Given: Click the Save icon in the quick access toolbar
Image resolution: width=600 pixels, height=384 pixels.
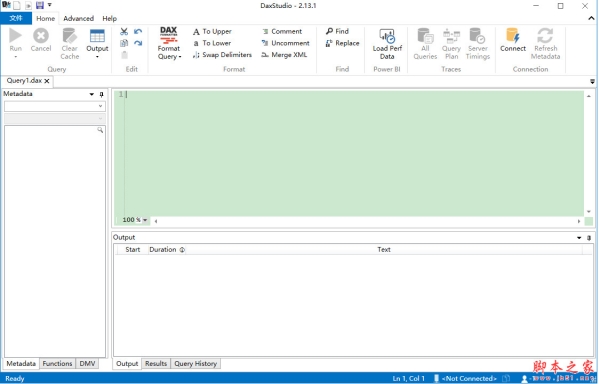Looking at the screenshot, I should pyautogui.click(x=40, y=5).
